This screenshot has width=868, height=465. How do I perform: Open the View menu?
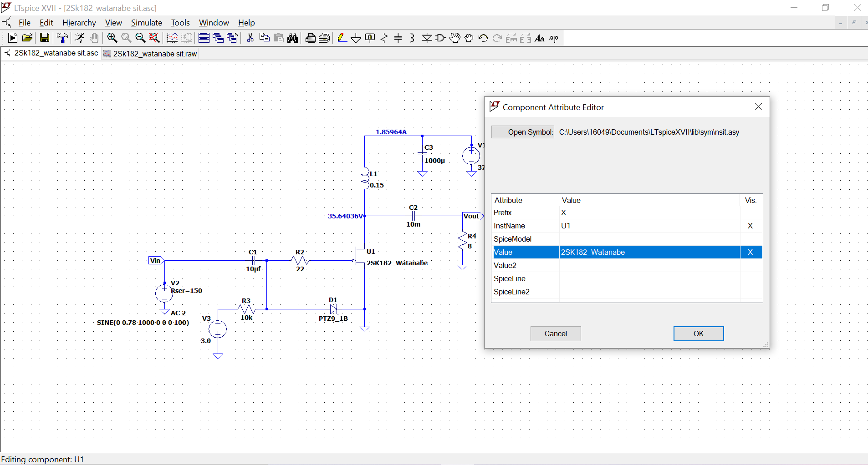[x=113, y=23]
